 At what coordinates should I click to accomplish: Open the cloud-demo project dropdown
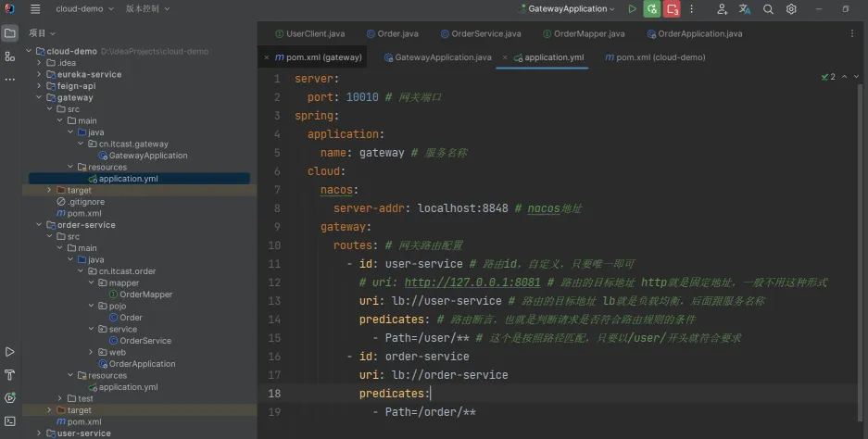coord(83,9)
